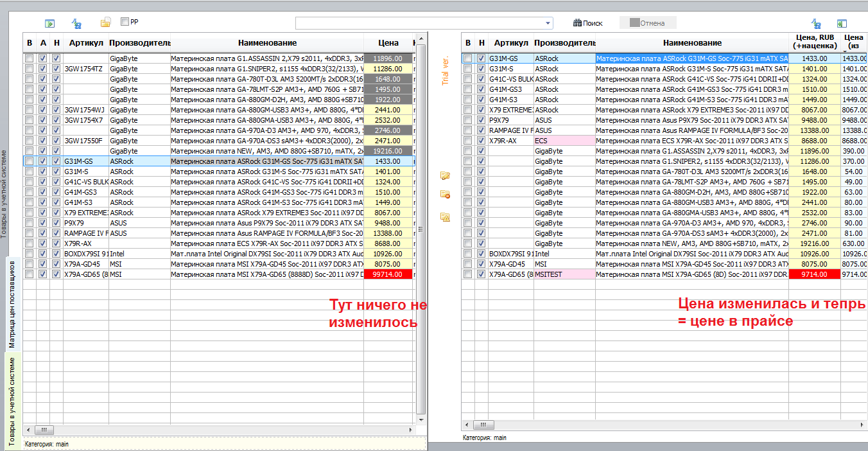Sort right table by Артикул column header
Viewport: 868px width, 451px height.
click(x=510, y=43)
